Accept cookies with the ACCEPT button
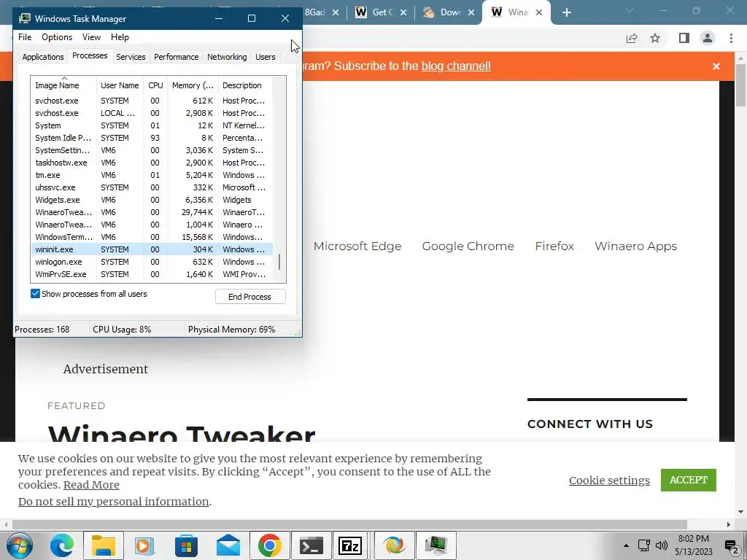 689,480
